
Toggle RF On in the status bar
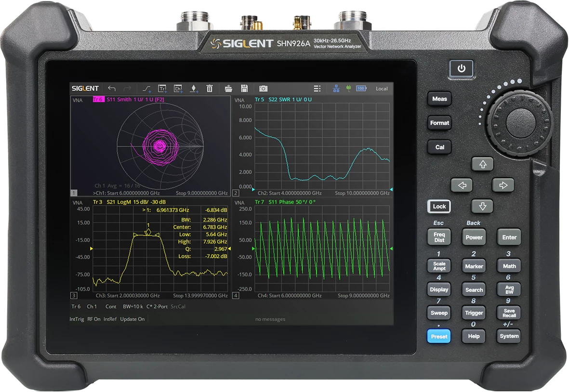click(93, 319)
